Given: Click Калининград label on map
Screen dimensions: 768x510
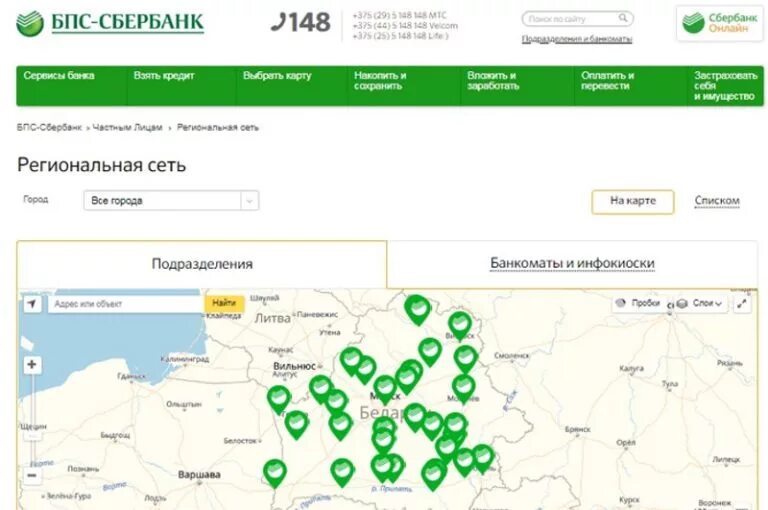Looking at the screenshot, I should 185,359.
